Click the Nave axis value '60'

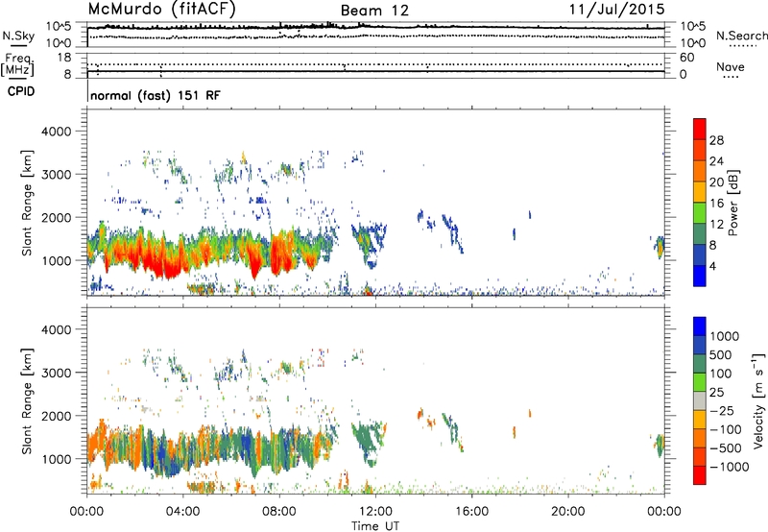click(x=686, y=58)
